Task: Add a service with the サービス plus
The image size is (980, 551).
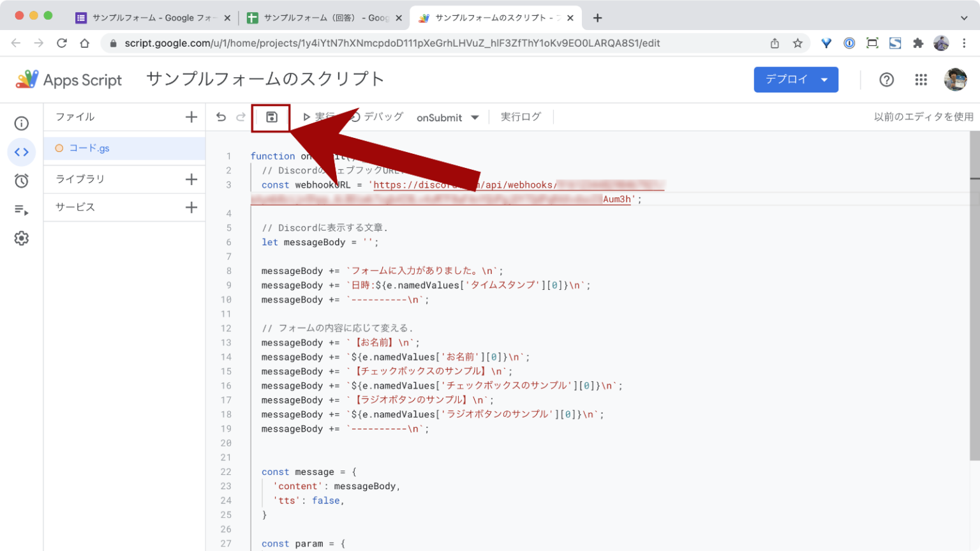Action: point(191,207)
